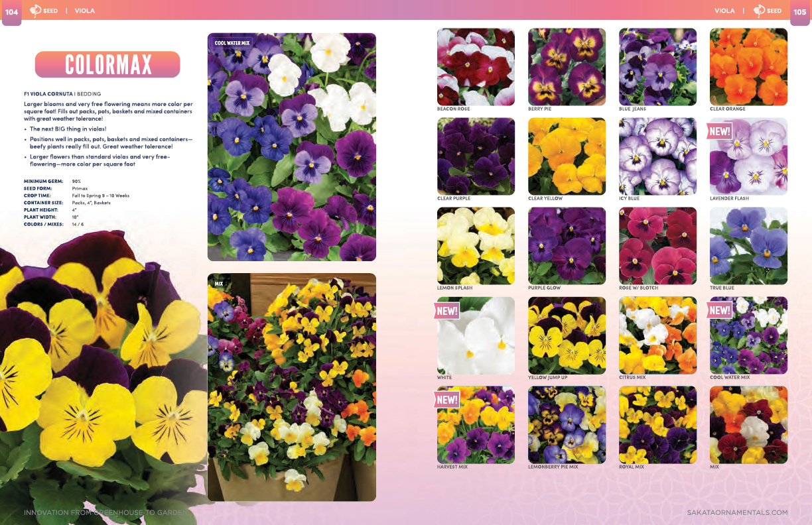The height and width of the screenshot is (525, 812).
Task: Click the NEW! badge on small Cool Water Mix thumbnail
Action: pos(719,310)
